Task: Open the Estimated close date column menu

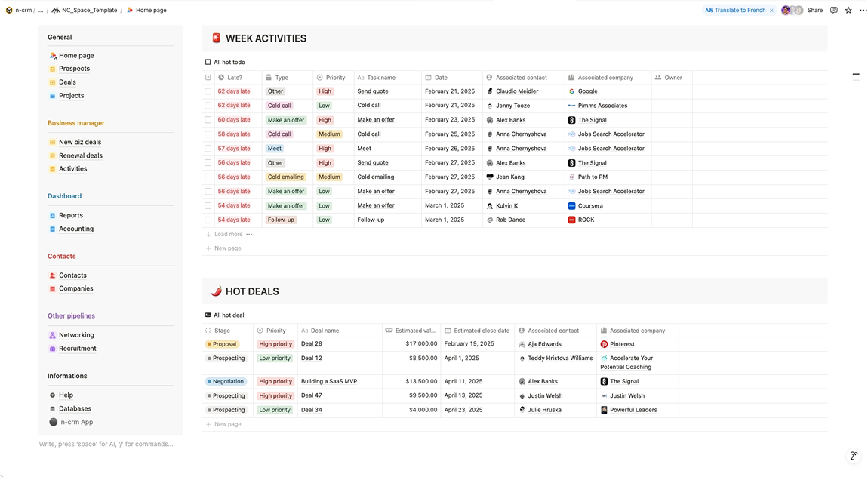Action: (x=477, y=331)
